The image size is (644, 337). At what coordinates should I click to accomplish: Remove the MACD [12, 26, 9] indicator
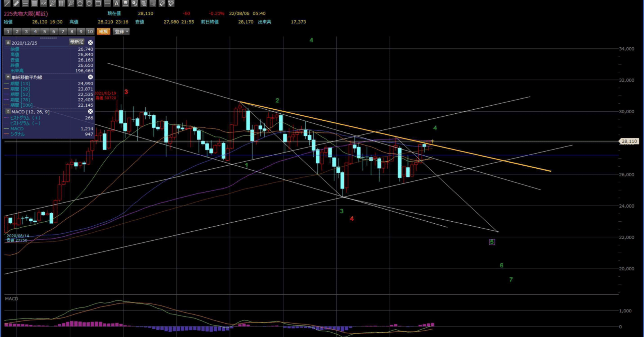click(x=90, y=111)
